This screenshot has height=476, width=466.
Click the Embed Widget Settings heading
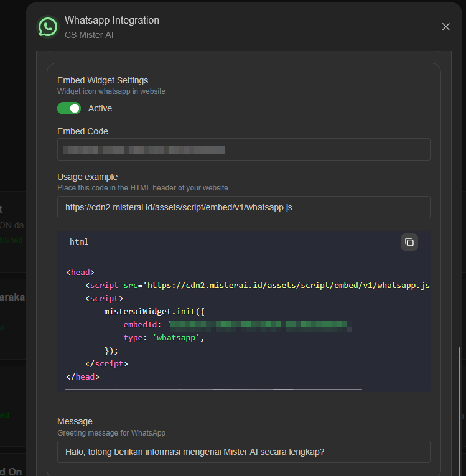(103, 80)
